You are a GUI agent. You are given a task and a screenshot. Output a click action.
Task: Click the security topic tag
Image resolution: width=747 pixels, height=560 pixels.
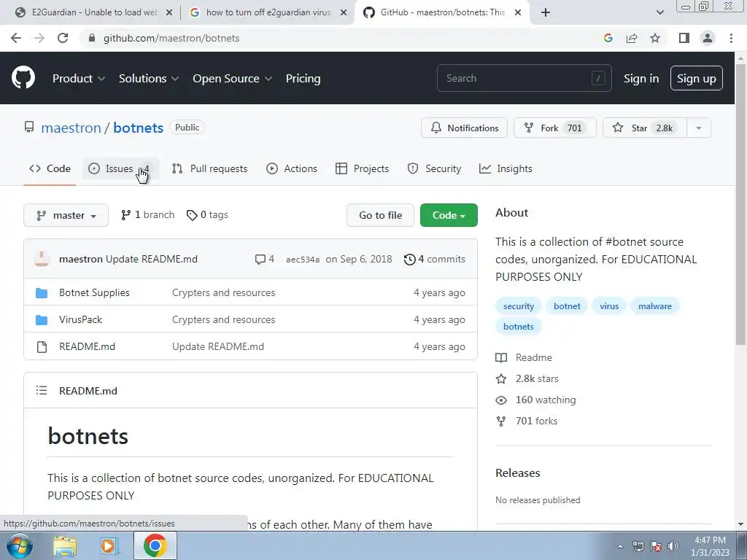point(519,306)
